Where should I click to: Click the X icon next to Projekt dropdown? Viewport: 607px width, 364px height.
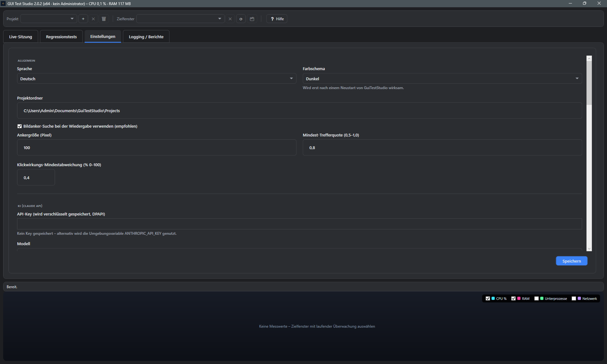[x=93, y=19]
